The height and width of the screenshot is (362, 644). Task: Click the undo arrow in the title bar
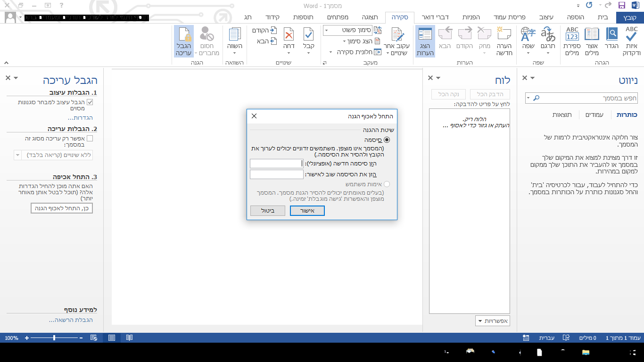tap(589, 6)
